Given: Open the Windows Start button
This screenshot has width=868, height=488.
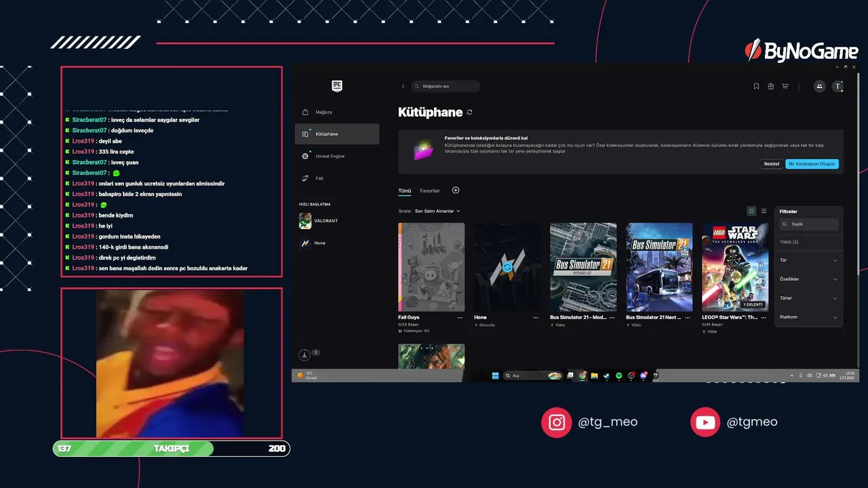Looking at the screenshot, I should (495, 375).
